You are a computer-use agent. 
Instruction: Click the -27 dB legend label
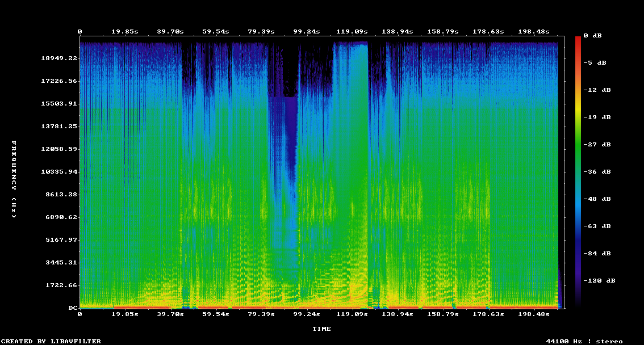point(599,144)
